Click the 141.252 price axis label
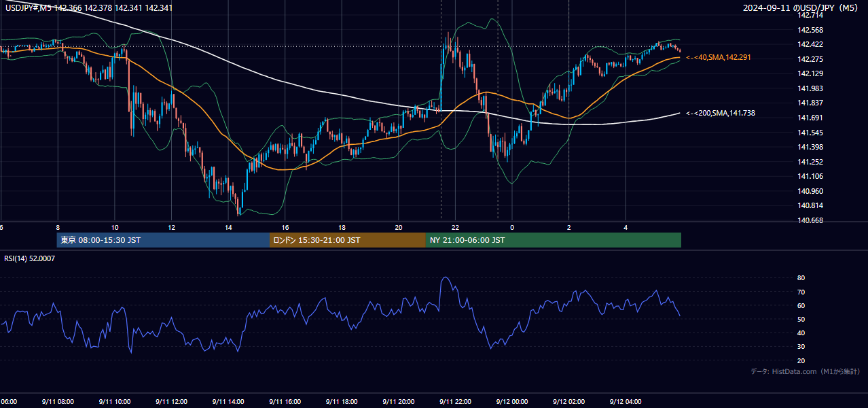This screenshot has height=408, width=868. (810, 162)
